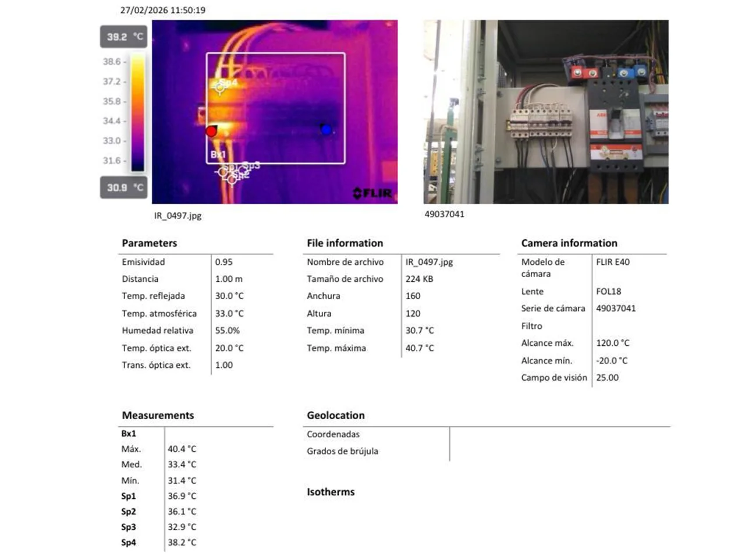Image resolution: width=745 pixels, height=560 pixels.
Task: Click the 30.9 °C scale minimum badge
Action: coord(123,187)
